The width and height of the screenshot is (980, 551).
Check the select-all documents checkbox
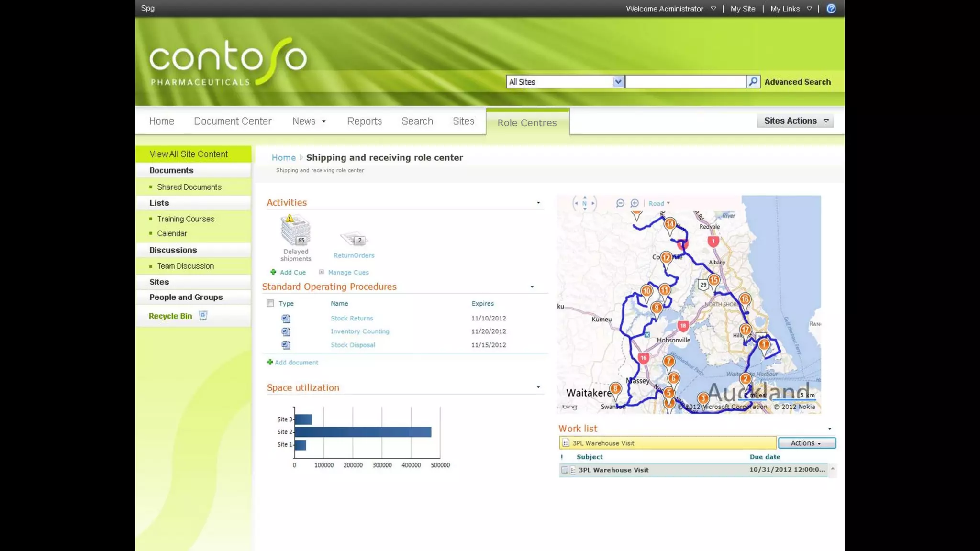pyautogui.click(x=270, y=303)
